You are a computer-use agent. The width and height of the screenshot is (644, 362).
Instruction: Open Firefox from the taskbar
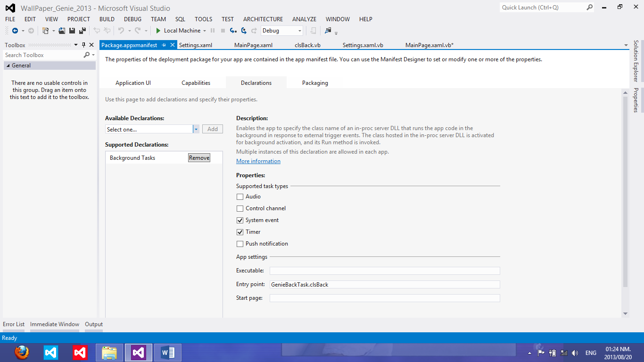(22, 353)
